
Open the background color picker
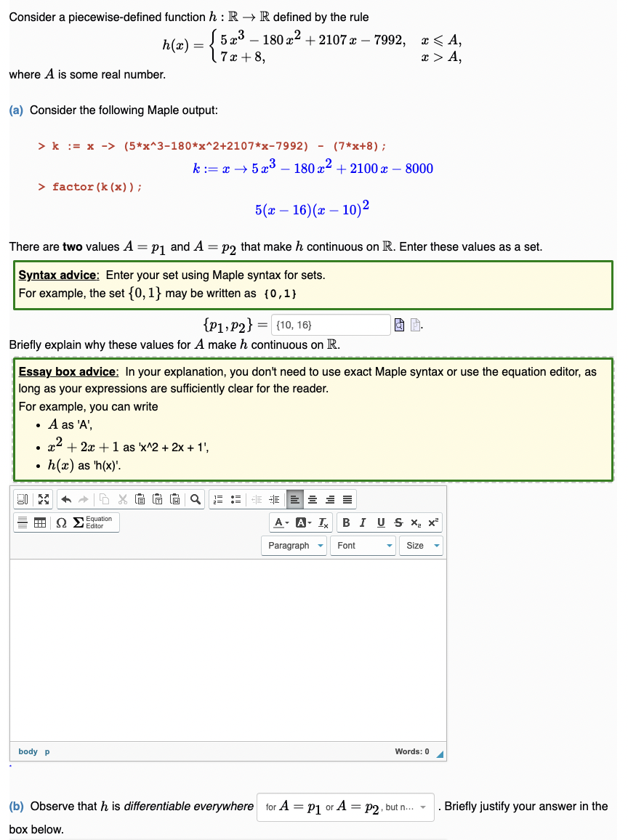point(303,522)
